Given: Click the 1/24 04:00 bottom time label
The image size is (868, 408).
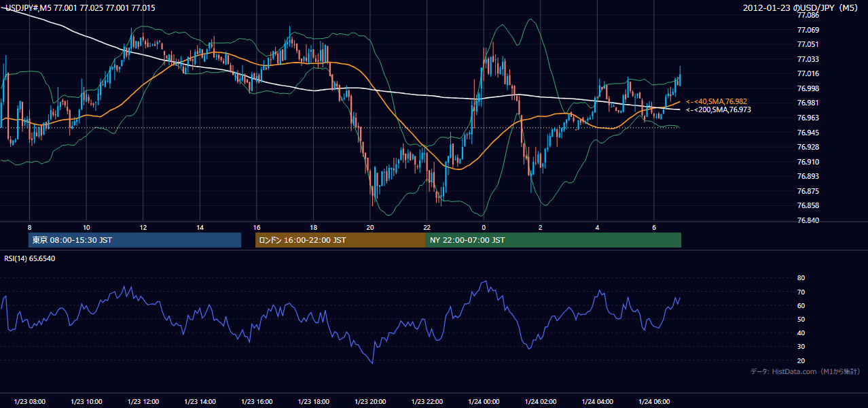Looking at the screenshot, I should click(597, 402).
